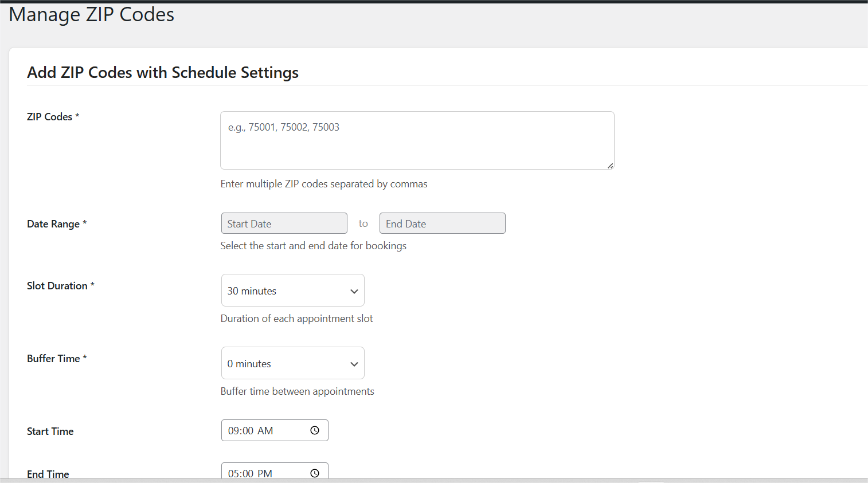Select the AM segment in Start Time
Image resolution: width=868 pixels, height=483 pixels.
(x=265, y=431)
